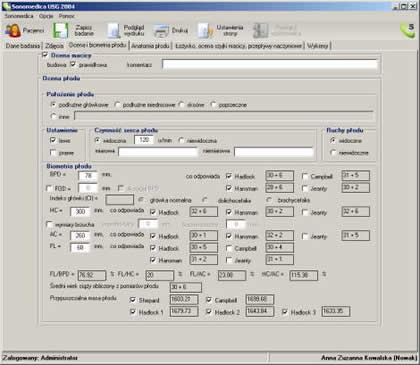Open the Opcje menu
Viewport: 420px width, 365px height.
coord(46,16)
